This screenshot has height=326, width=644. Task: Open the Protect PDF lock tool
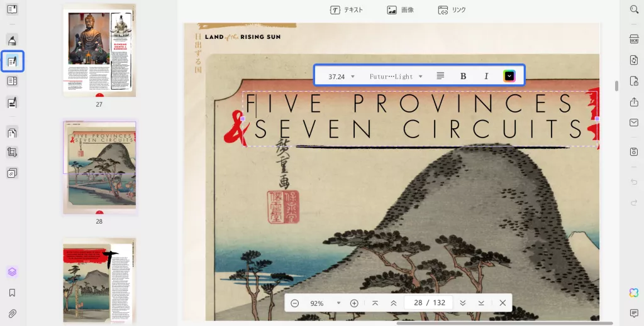coord(634,81)
